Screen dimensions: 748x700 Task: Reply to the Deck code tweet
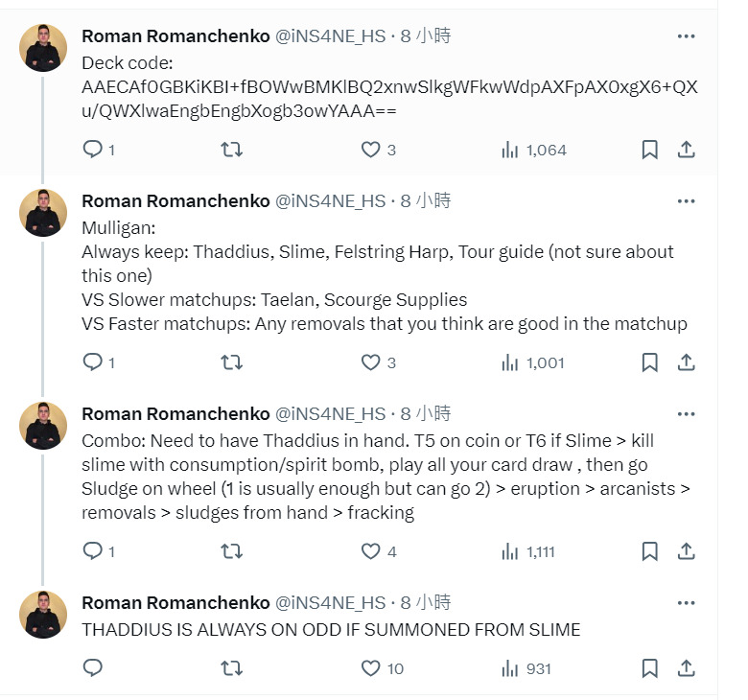93,150
